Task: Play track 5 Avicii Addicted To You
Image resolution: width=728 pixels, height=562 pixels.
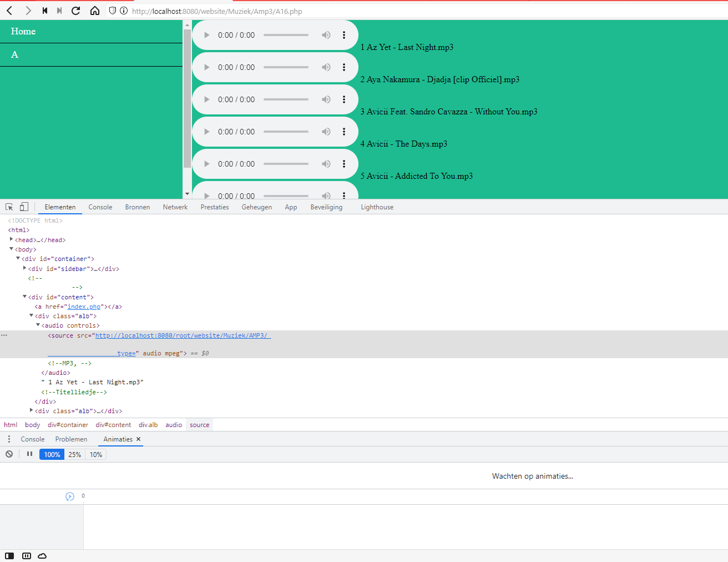Action: (206, 164)
